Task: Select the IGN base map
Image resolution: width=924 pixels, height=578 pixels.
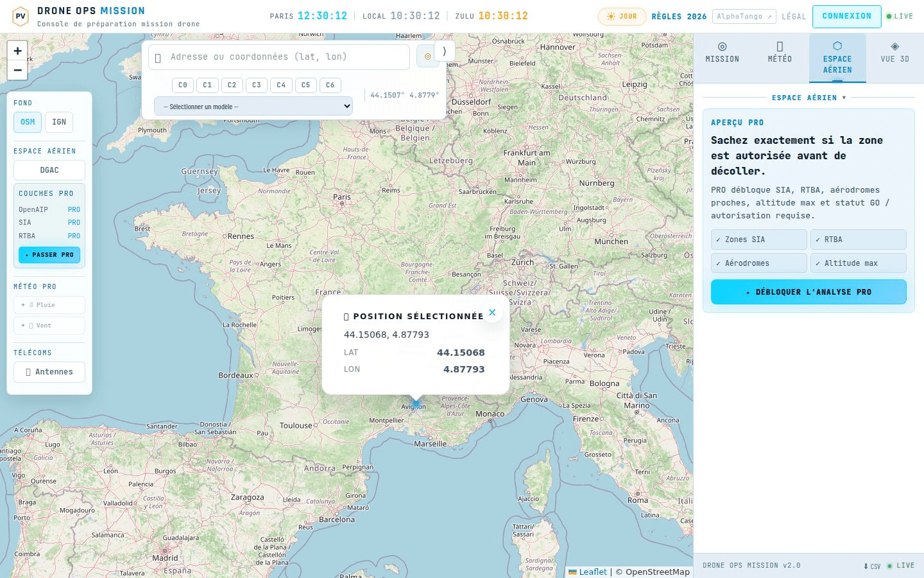Action: 59,122
